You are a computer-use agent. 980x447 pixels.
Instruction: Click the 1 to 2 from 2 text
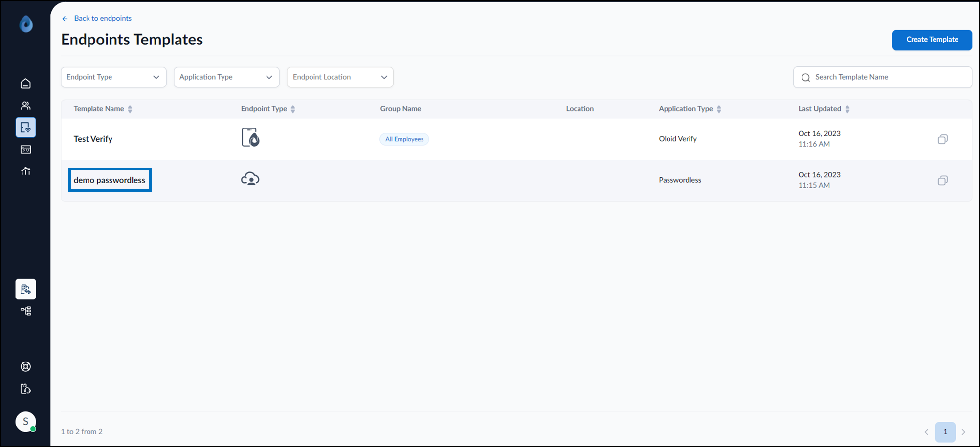(82, 432)
